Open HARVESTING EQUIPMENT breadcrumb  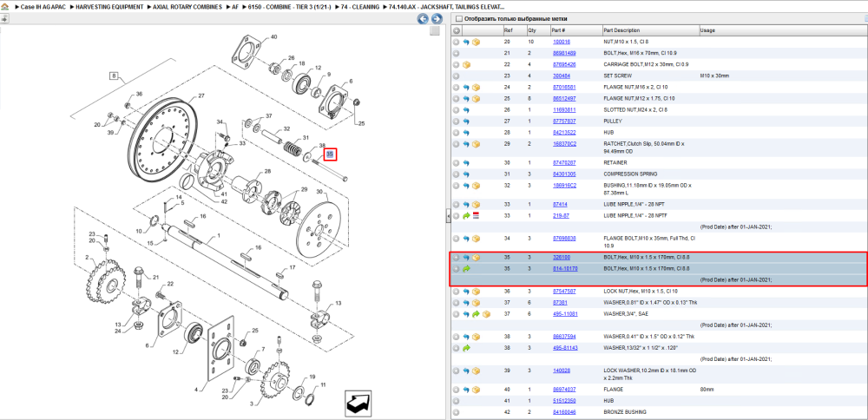click(109, 7)
